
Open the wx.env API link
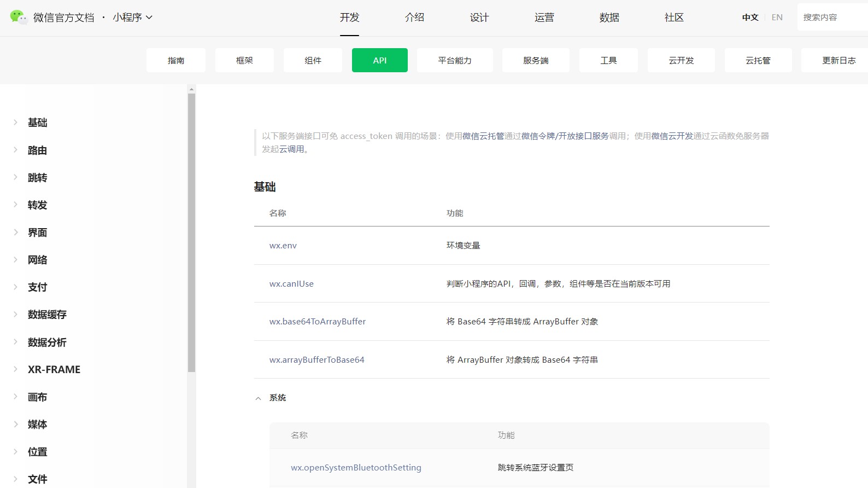pos(283,246)
